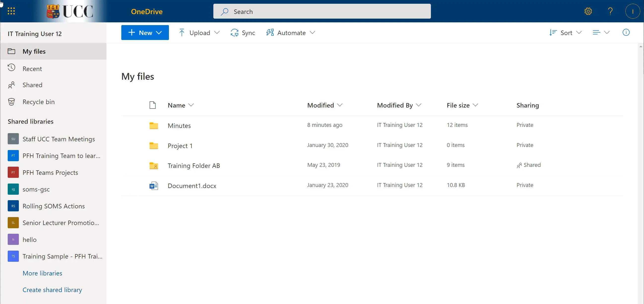This screenshot has width=644, height=304.
Task: Click the help question mark icon
Action: tap(610, 11)
